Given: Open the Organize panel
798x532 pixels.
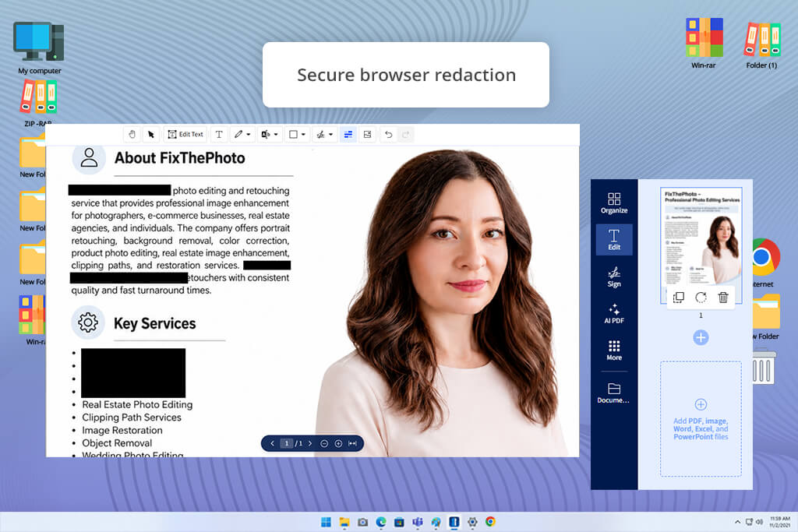Looking at the screenshot, I should (x=614, y=203).
